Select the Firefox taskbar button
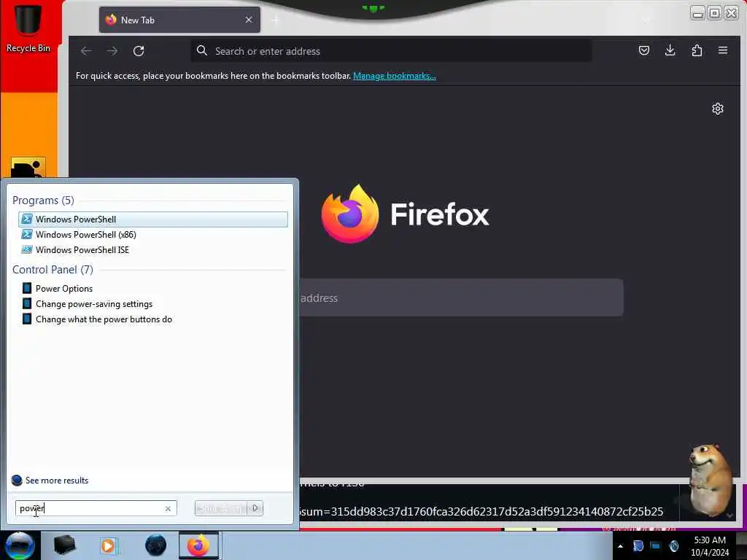747x560 pixels. 198,545
